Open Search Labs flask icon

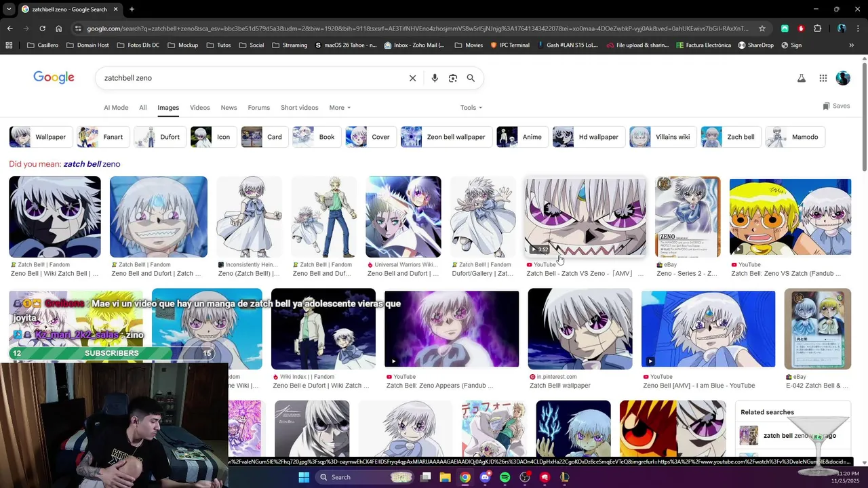pos(802,78)
